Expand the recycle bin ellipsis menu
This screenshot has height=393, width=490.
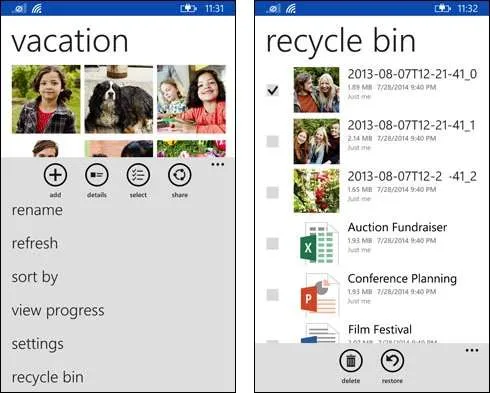click(472, 350)
